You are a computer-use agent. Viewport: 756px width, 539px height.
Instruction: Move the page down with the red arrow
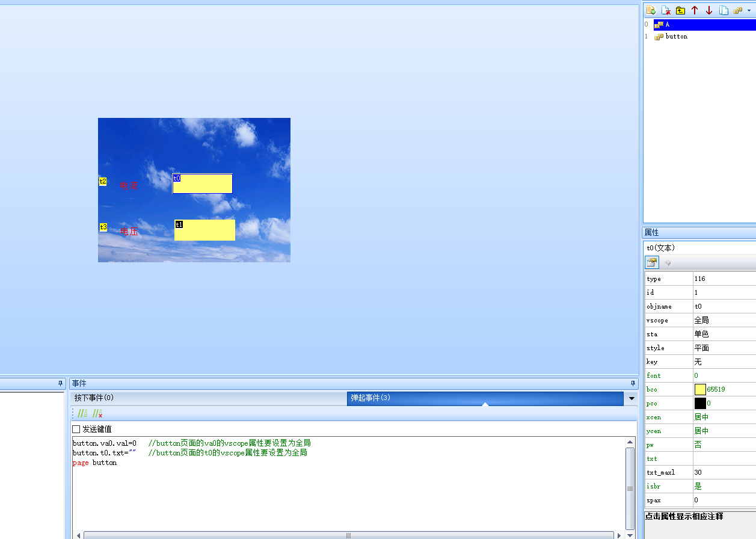(x=709, y=10)
